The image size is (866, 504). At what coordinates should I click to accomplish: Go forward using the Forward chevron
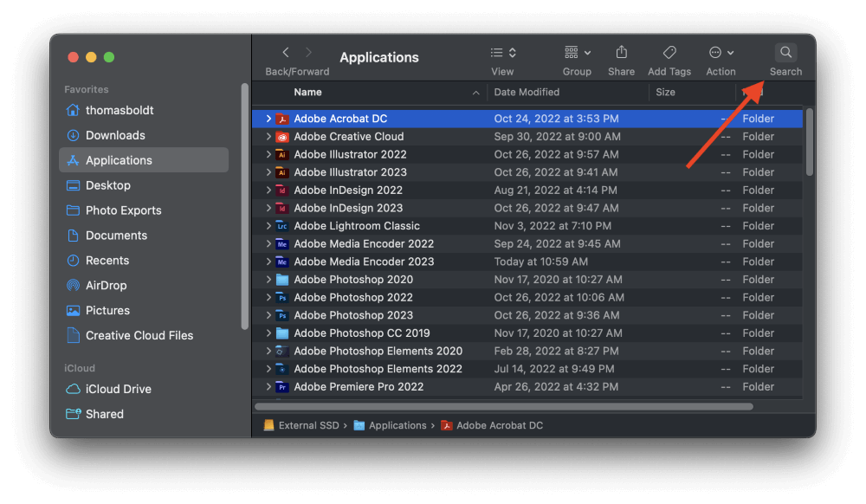point(309,53)
